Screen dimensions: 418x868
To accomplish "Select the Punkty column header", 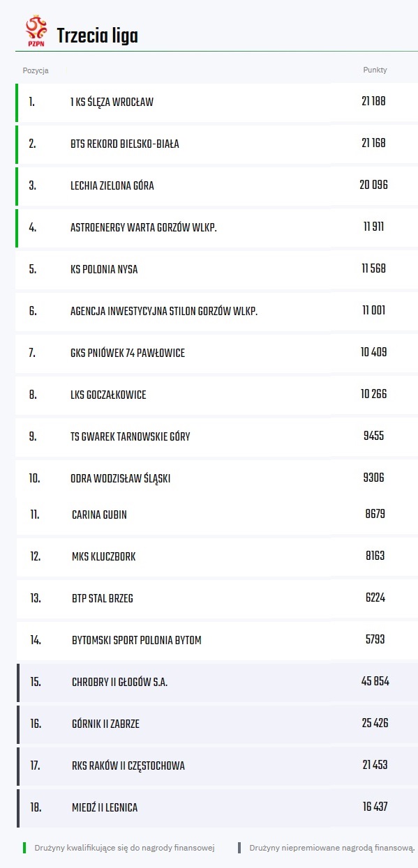I will 375,70.
